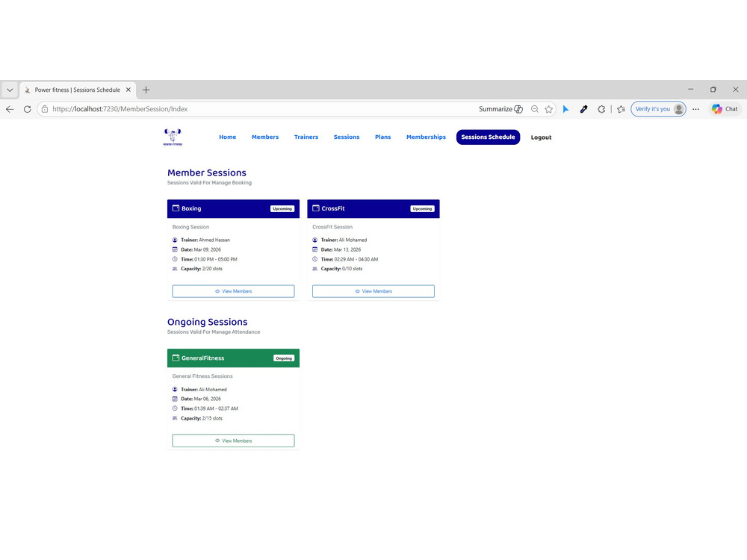Click the Power Fitness logo
Image resolution: width=747 pixels, height=560 pixels.
click(173, 137)
